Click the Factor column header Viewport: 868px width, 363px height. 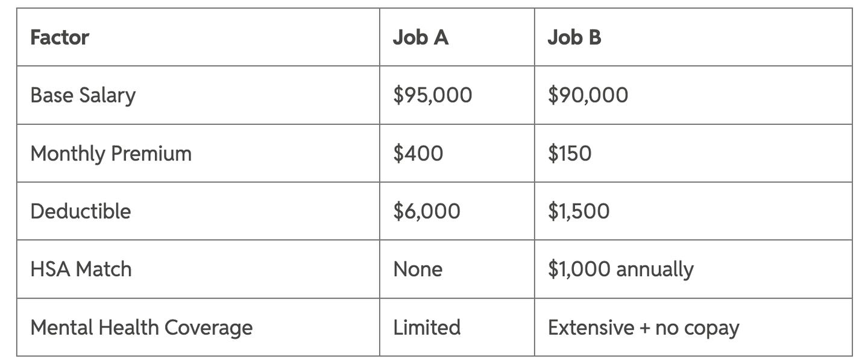tap(60, 37)
